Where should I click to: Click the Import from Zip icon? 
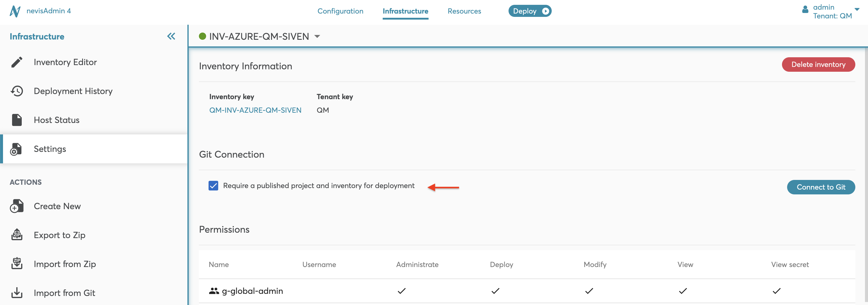pyautogui.click(x=17, y=264)
